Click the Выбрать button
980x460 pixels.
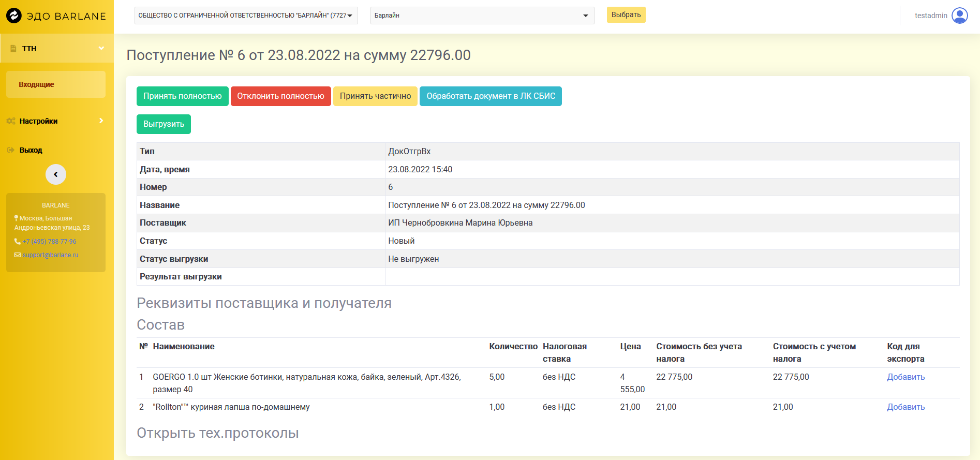tap(626, 15)
